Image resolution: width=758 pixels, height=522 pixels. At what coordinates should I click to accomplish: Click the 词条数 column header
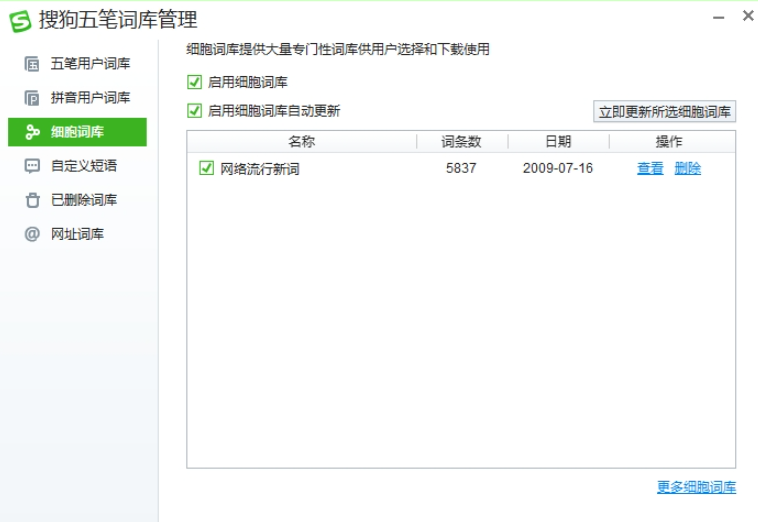[461, 142]
